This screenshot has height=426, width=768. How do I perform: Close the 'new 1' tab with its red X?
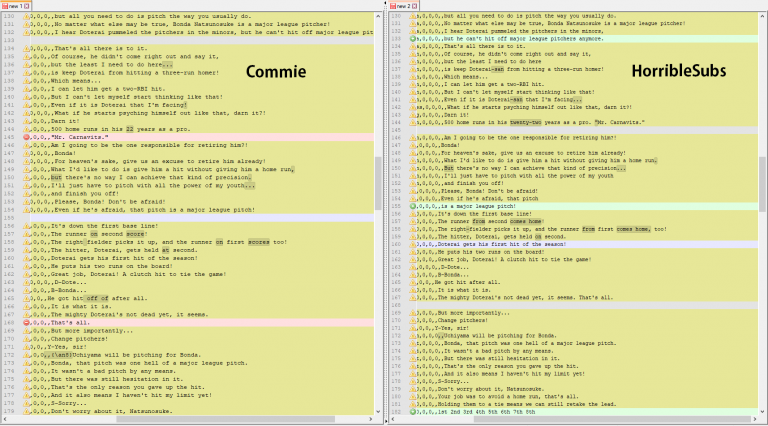(x=26, y=6)
